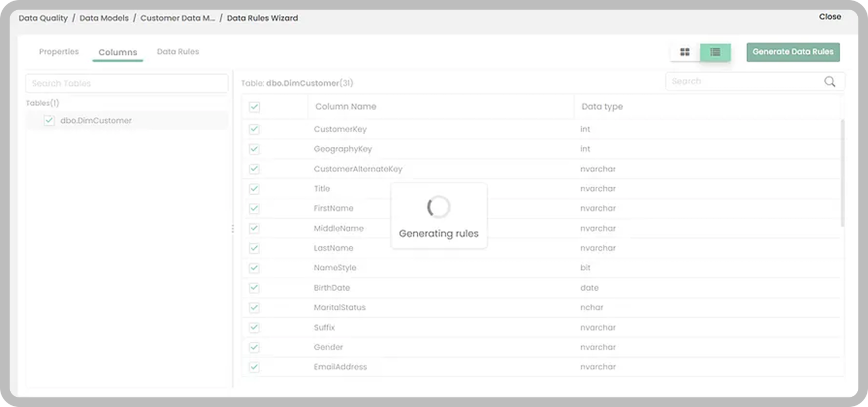
Task: Click the 'nchar' data type cell
Action: (x=592, y=308)
